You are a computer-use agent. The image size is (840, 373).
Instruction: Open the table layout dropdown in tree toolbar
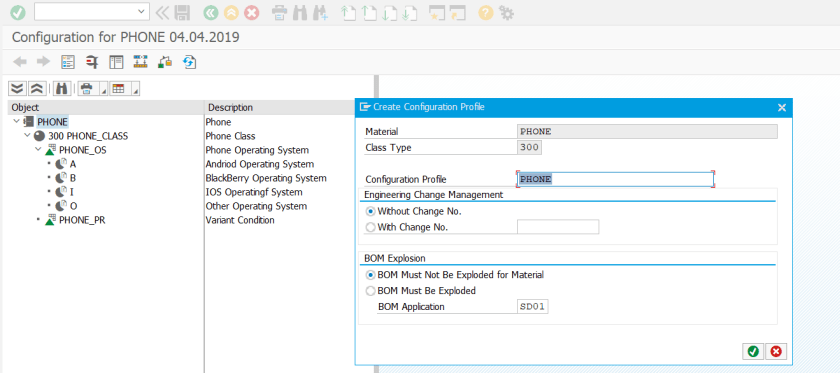tap(136, 89)
